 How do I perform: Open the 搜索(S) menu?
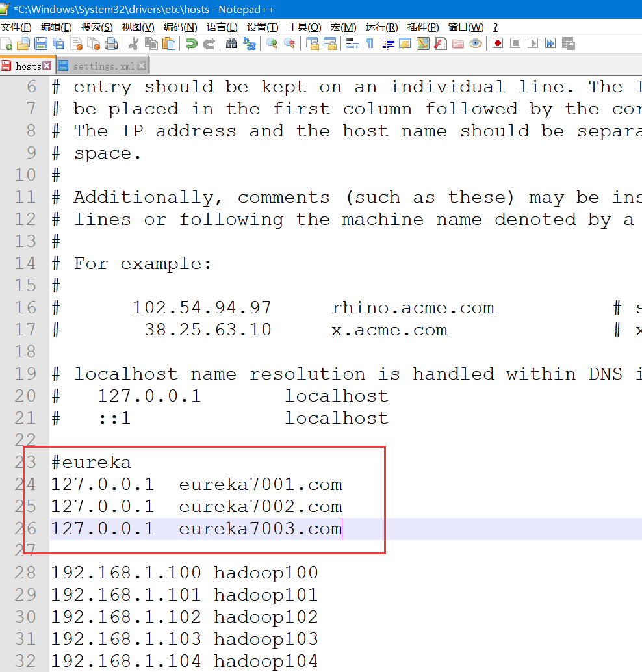(x=97, y=27)
